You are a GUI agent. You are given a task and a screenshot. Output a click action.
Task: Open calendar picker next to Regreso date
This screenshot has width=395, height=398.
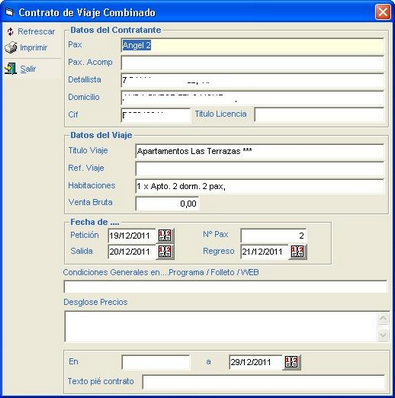[298, 252]
